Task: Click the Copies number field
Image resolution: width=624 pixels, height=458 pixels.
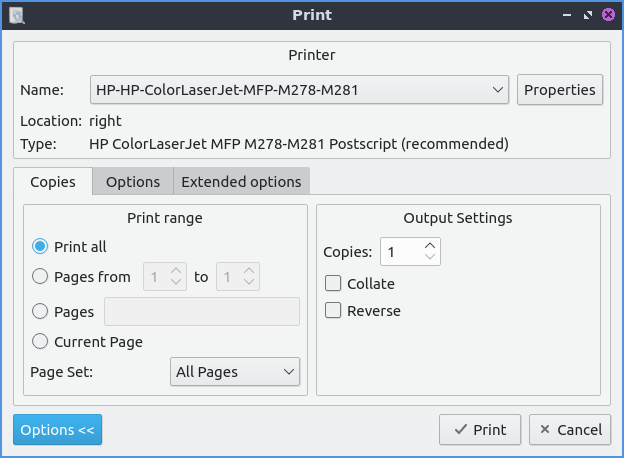Action: pos(400,252)
